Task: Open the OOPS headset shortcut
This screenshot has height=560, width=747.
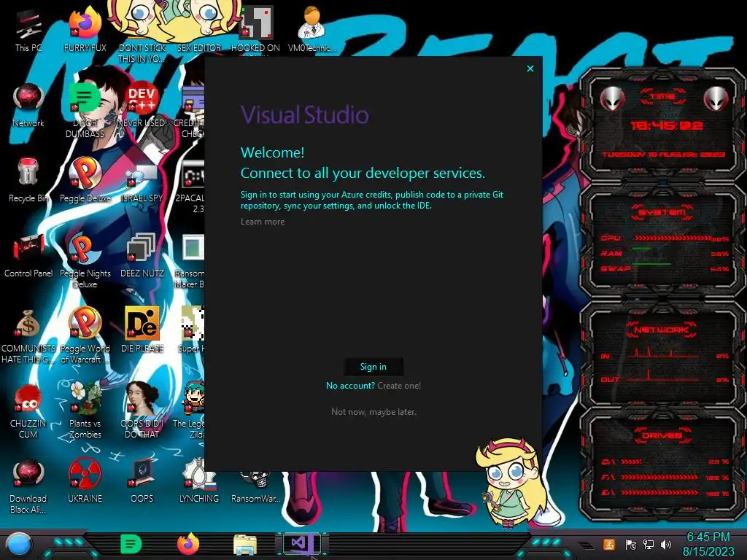Action: [142, 481]
